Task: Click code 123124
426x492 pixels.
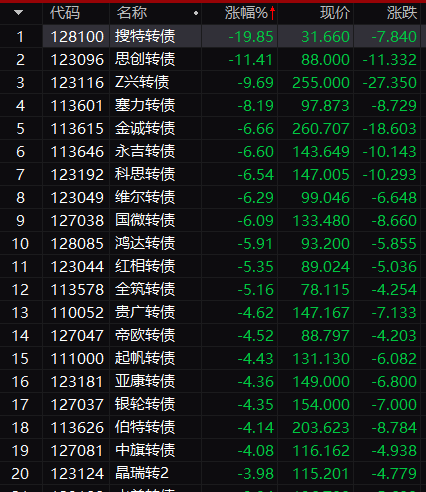Action: coord(77,474)
